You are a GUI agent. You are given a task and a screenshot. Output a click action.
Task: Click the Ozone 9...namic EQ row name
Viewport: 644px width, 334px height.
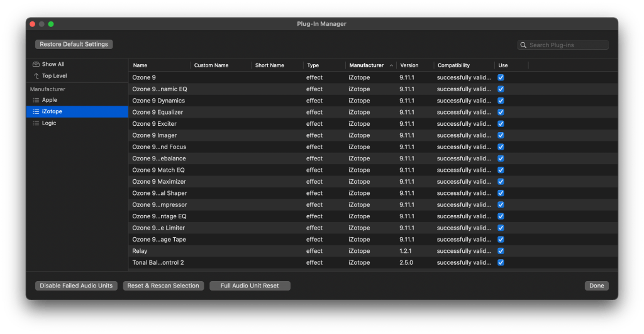(160, 89)
